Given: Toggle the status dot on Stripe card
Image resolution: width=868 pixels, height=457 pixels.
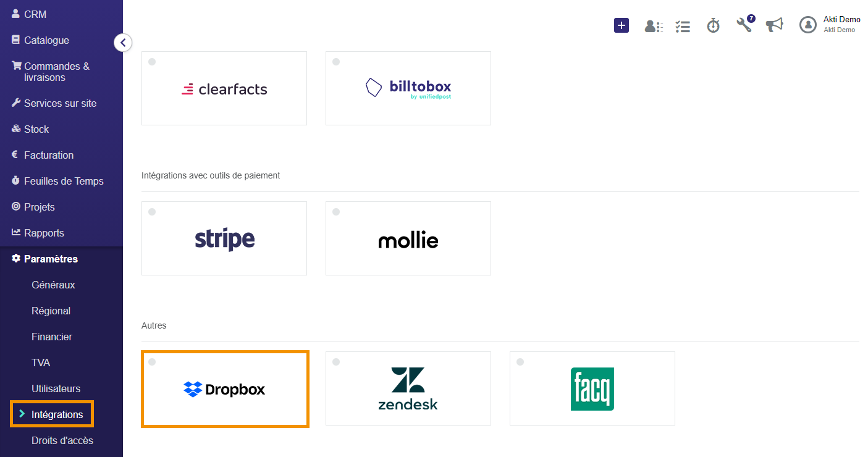Looking at the screenshot, I should tap(152, 212).
